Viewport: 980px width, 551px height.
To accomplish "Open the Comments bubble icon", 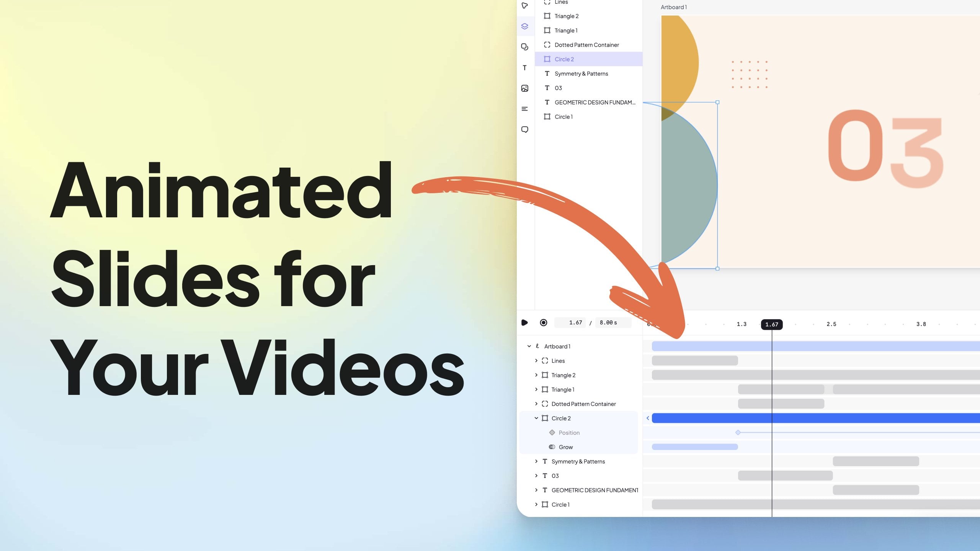I will (x=525, y=130).
